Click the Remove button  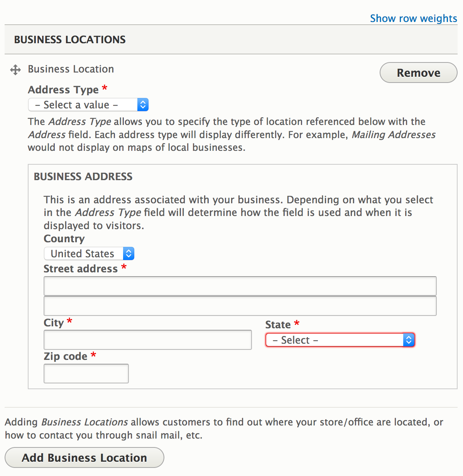(418, 73)
